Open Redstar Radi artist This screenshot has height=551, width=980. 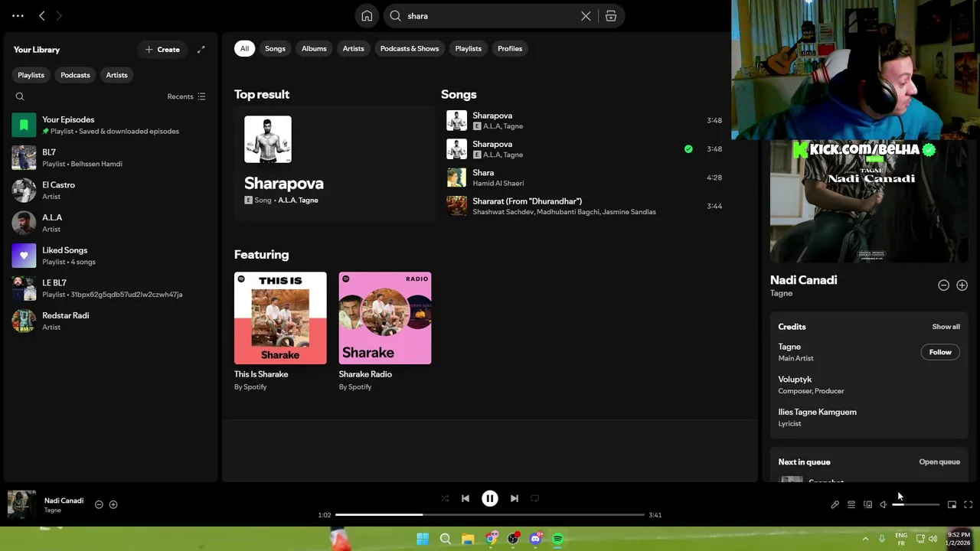tap(110, 321)
